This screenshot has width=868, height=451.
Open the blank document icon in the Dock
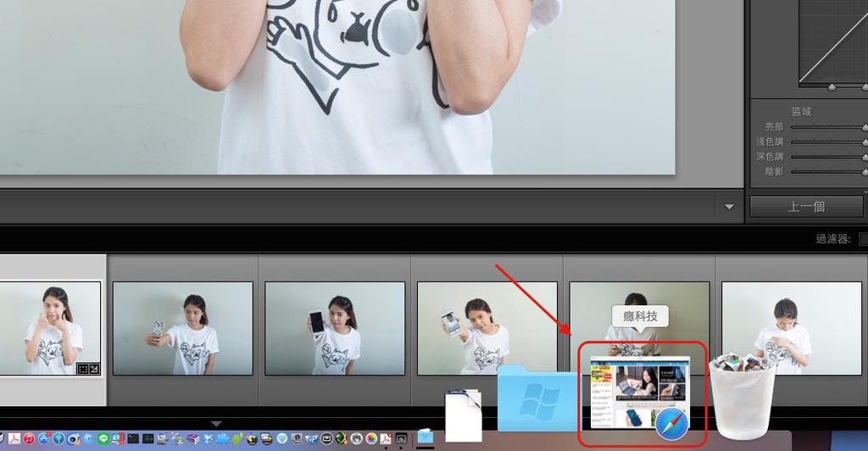(464, 415)
